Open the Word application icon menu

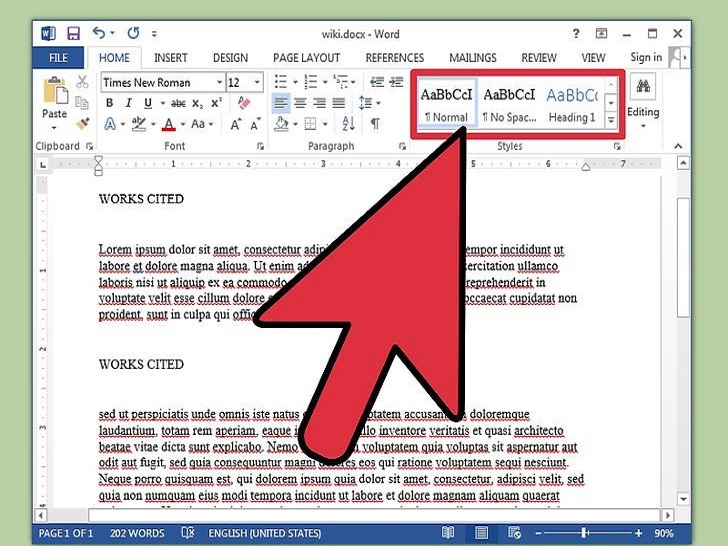(48, 33)
